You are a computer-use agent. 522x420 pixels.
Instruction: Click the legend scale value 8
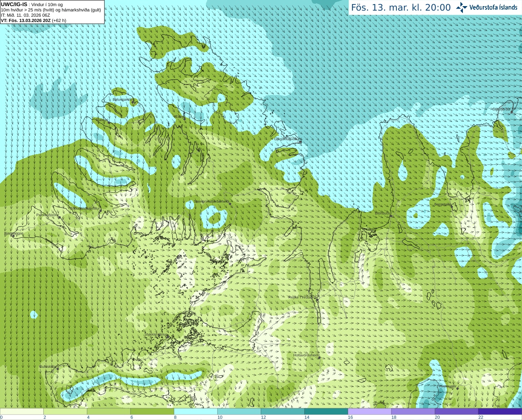[175, 417]
